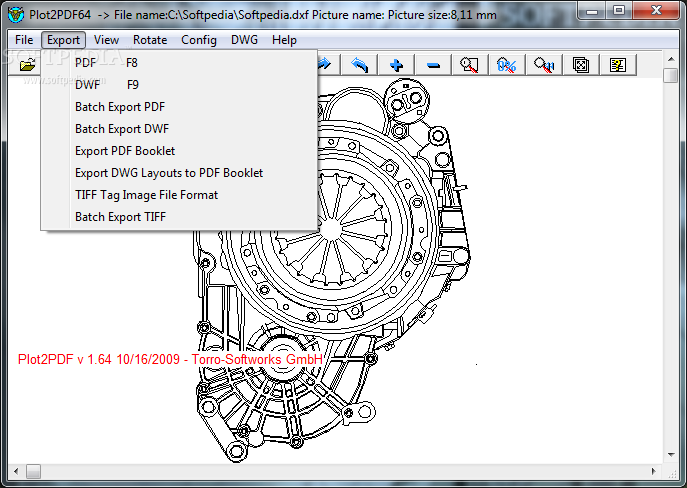Select Export PDF Booklet
Image resolution: width=687 pixels, height=488 pixels.
(x=179, y=151)
